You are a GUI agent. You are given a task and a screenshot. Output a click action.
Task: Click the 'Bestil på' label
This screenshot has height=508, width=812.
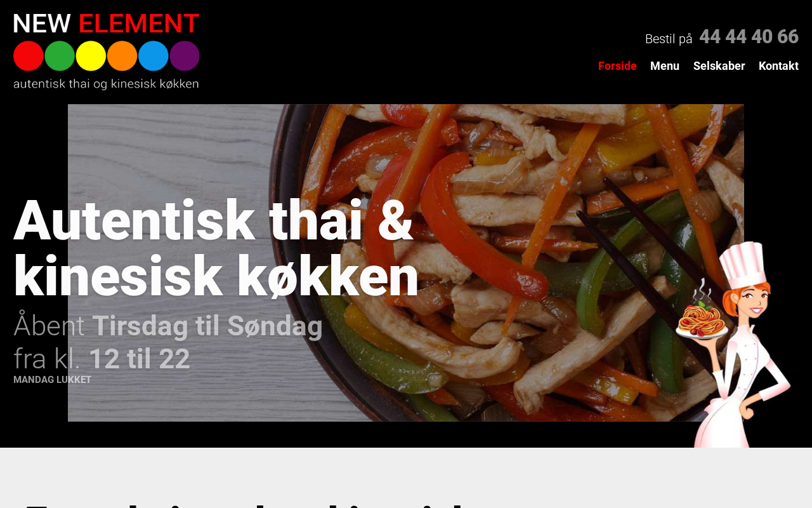pos(669,39)
